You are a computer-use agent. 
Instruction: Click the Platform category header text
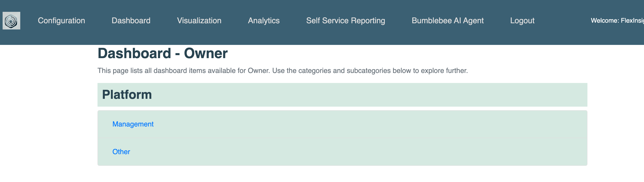127,95
